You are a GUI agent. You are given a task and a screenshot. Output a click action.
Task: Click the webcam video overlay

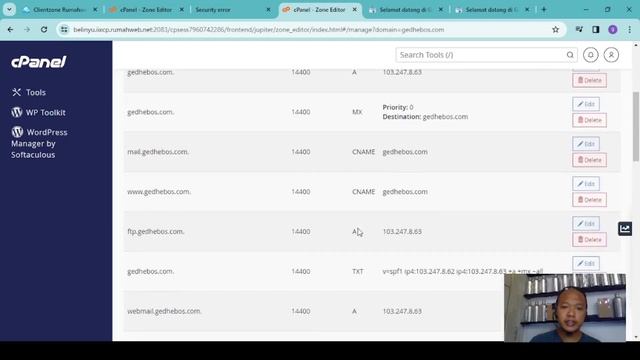[564, 308]
